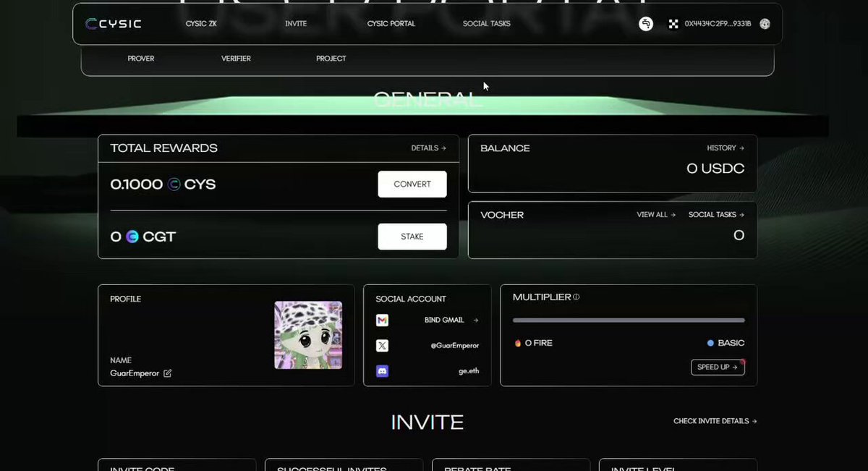Click the voucher count 0
Viewport: 868px width, 471px height.
[739, 235]
